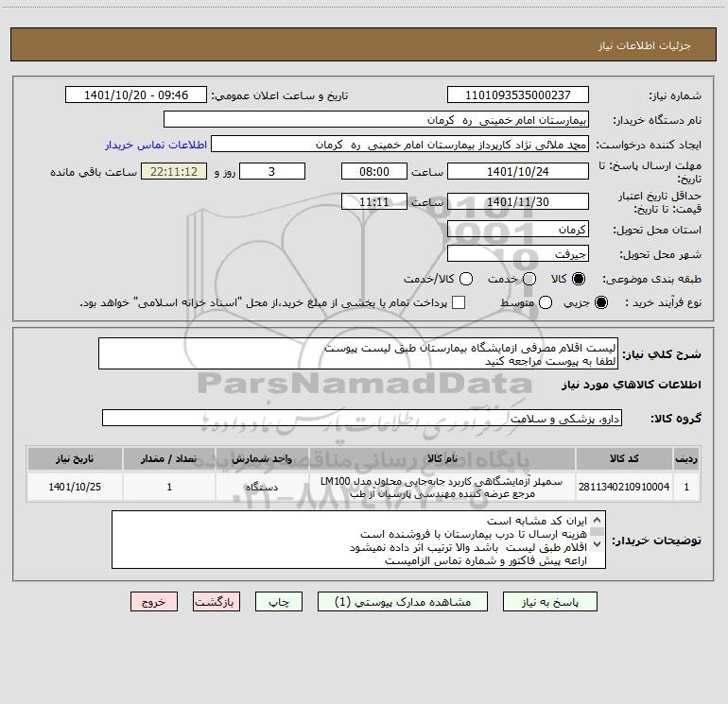The width and height of the screenshot is (728, 704).
Task: Click the چاپ print button
Action: [279, 602]
